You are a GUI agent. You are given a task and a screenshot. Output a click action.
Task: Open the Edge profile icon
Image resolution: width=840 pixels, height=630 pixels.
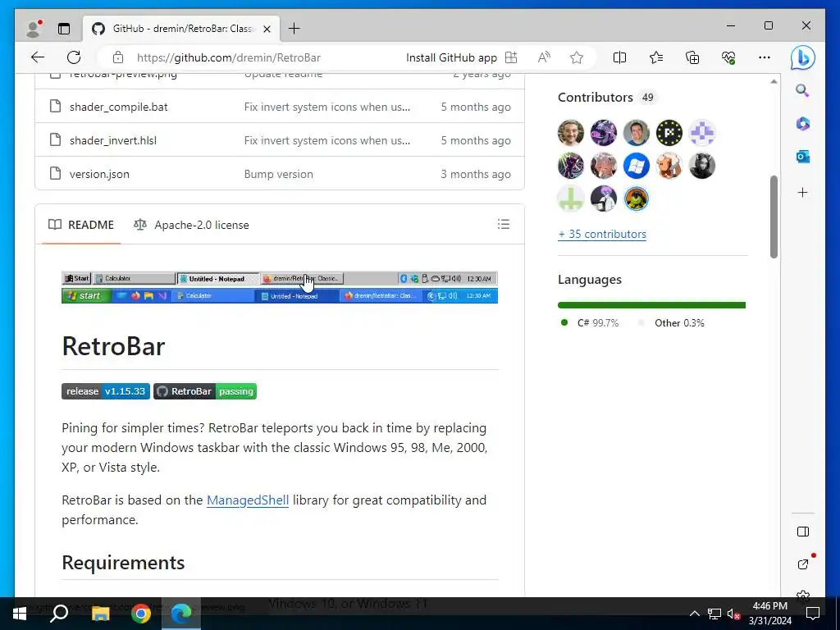tap(34, 29)
